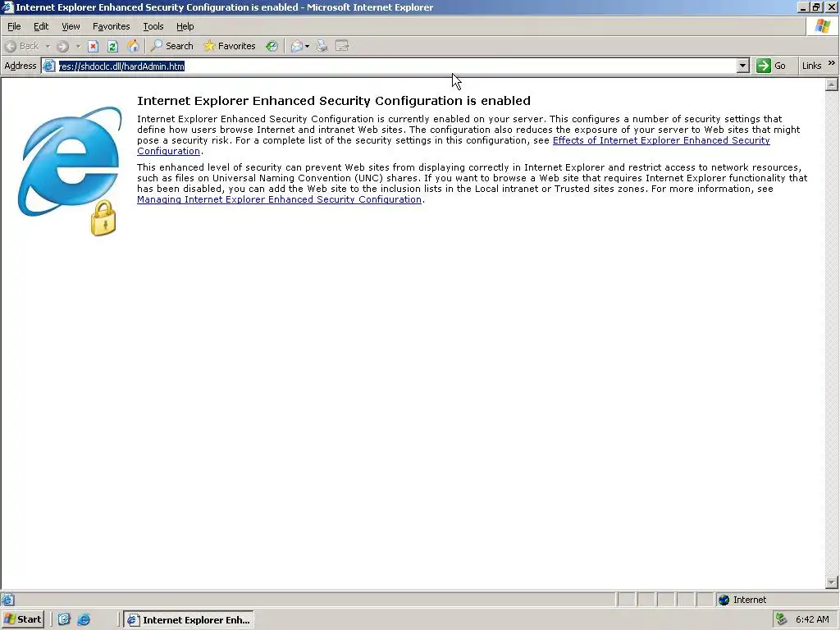The width and height of the screenshot is (840, 630).
Task: Click the Go button
Action: click(771, 66)
